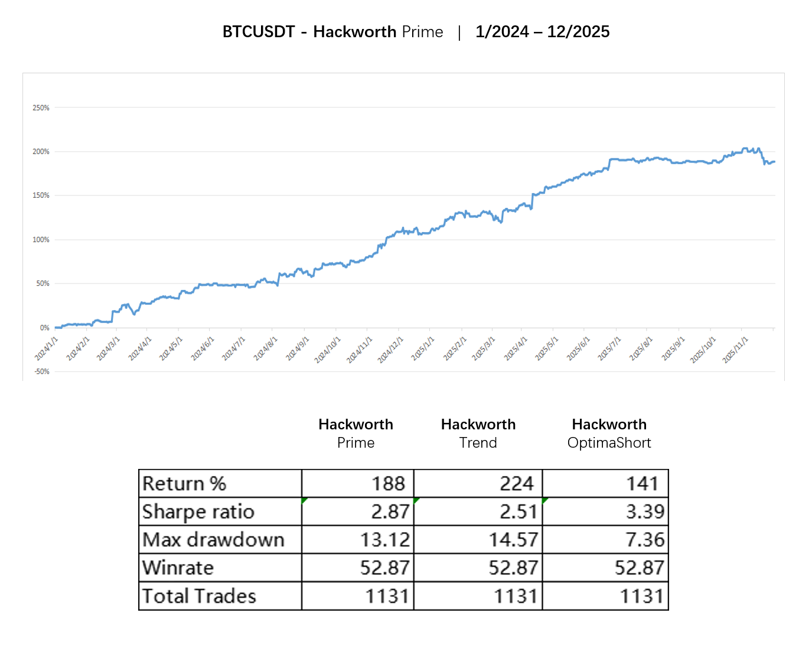Select the OptimaShort max drawdown cell 7.36
Viewport: 812px width, 665px height.
tap(645, 540)
